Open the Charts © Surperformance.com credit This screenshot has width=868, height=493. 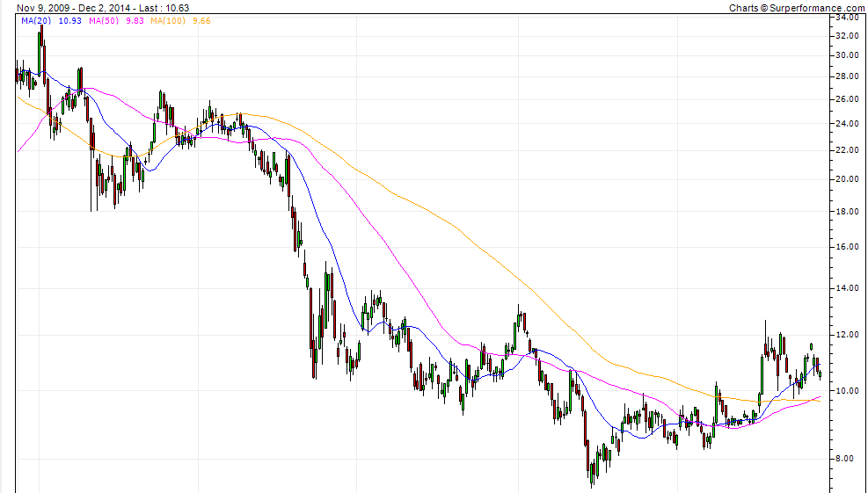pyautogui.click(x=796, y=8)
